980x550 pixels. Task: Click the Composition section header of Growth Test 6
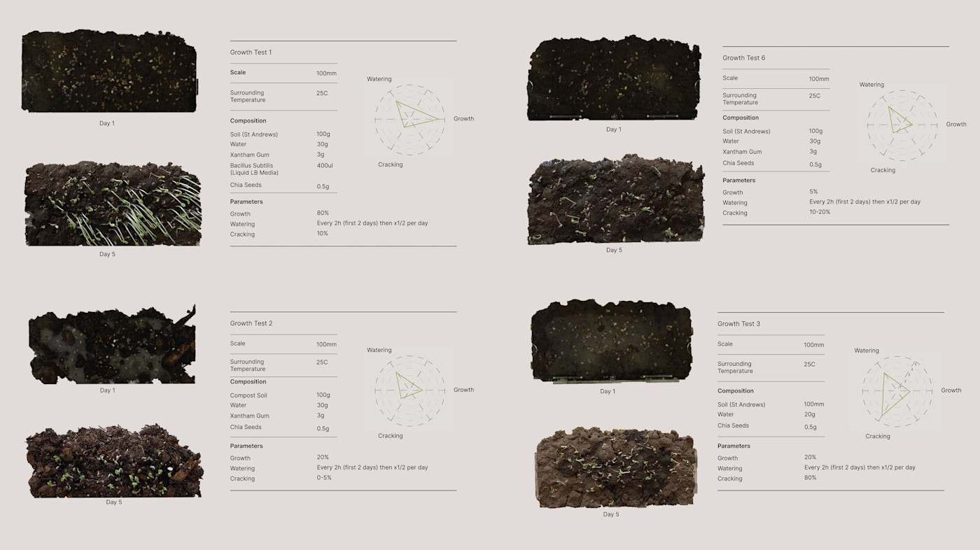click(741, 117)
